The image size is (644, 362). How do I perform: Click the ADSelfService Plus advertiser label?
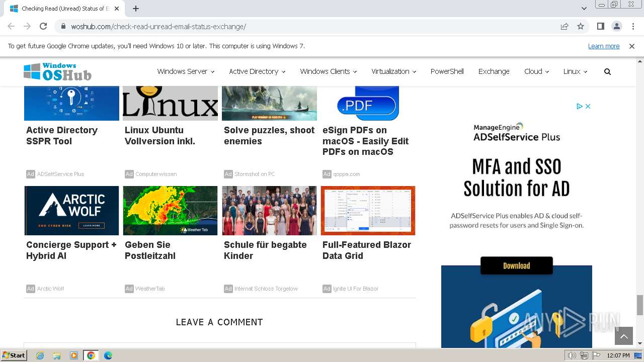pyautogui.click(x=60, y=174)
